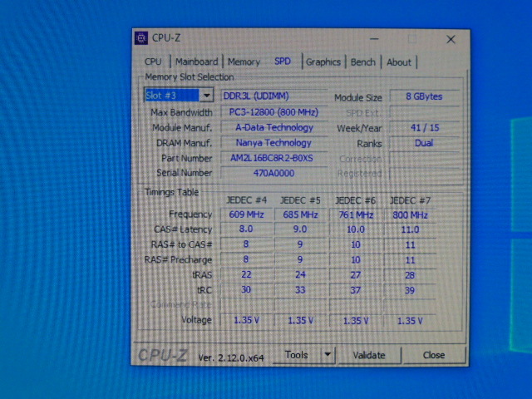Click the DDR3L (UDIMM) memory type field

tap(273, 96)
